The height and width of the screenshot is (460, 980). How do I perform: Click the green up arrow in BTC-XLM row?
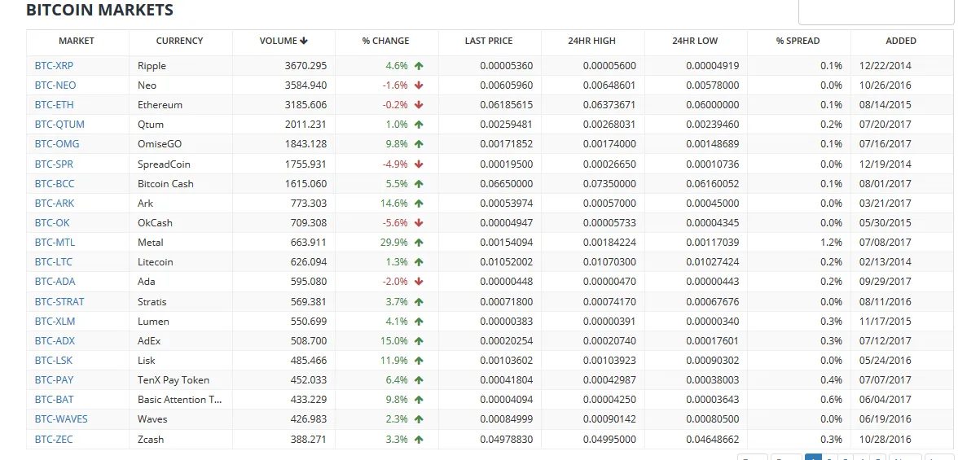[419, 322]
